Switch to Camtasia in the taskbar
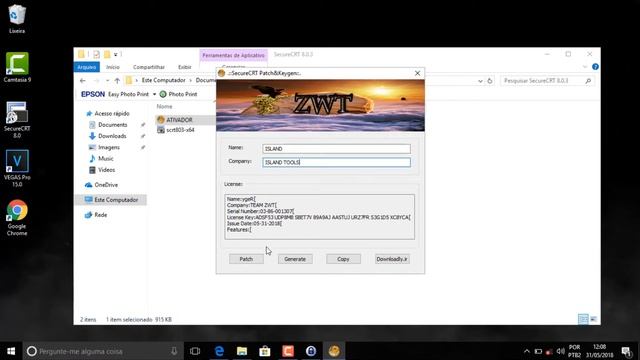Screen dimensions: 640x360 coord(288,351)
